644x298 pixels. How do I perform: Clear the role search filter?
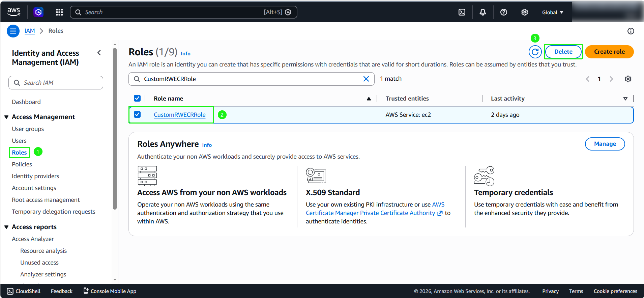point(366,79)
